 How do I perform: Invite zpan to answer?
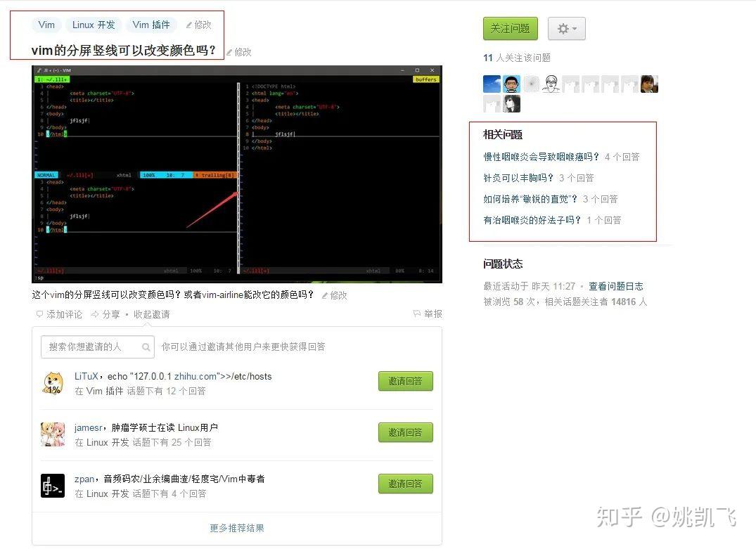[406, 484]
